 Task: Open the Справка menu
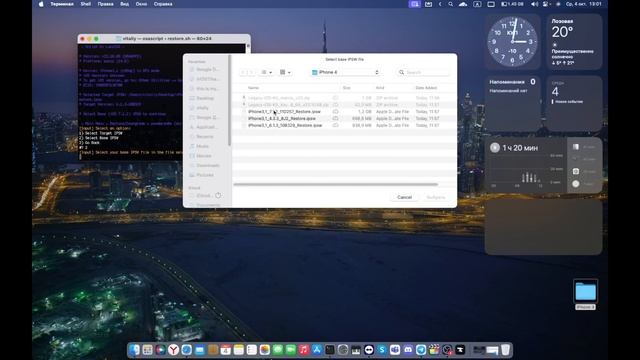163,4
